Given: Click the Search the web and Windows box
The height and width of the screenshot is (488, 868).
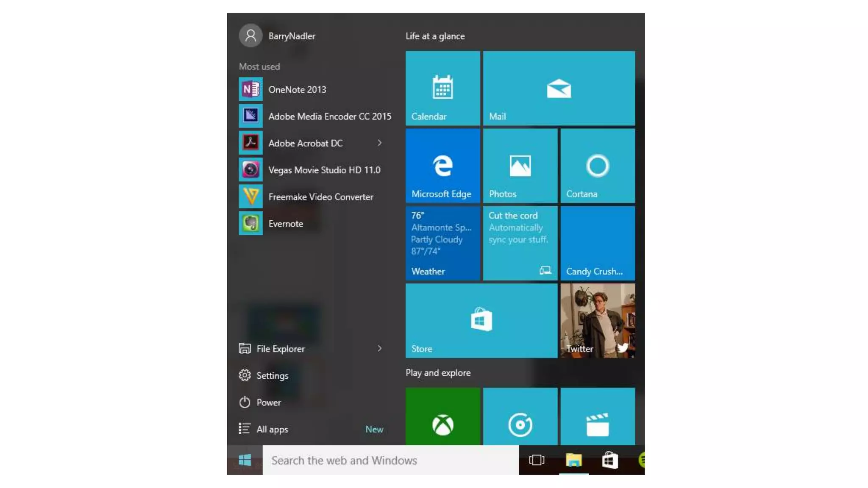Looking at the screenshot, I should [x=390, y=460].
